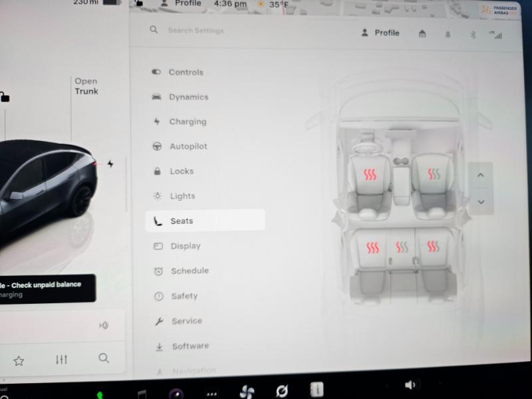The height and width of the screenshot is (399, 532).
Task: Click the seat view up arrow
Action: [x=480, y=176]
